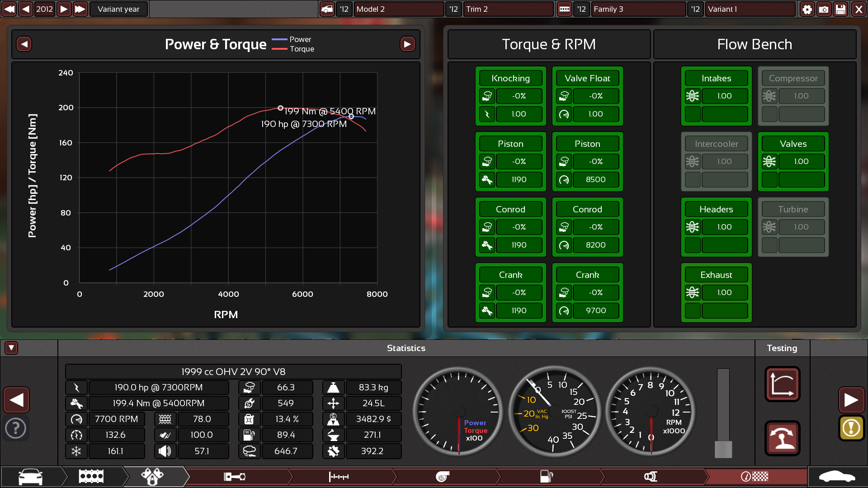Screen dimensions: 868x488
Task: Click the snowflake cooling icon beside 161.1
Action: [76, 451]
